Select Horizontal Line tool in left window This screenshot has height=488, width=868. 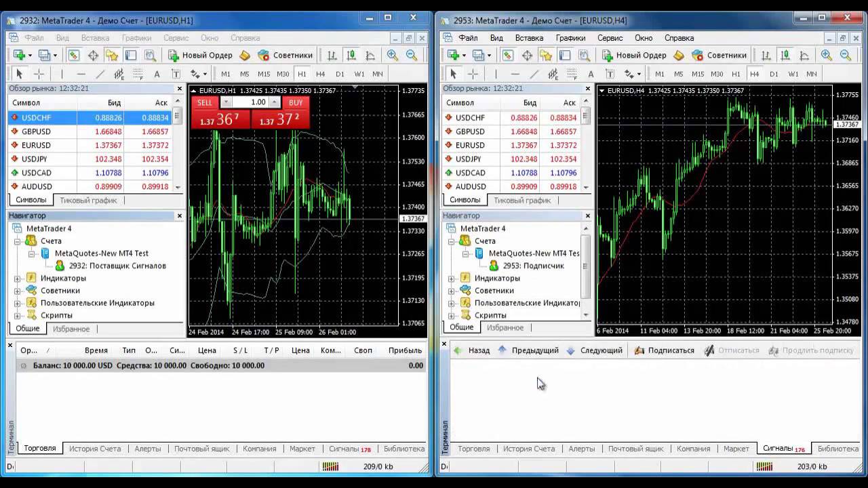(81, 74)
